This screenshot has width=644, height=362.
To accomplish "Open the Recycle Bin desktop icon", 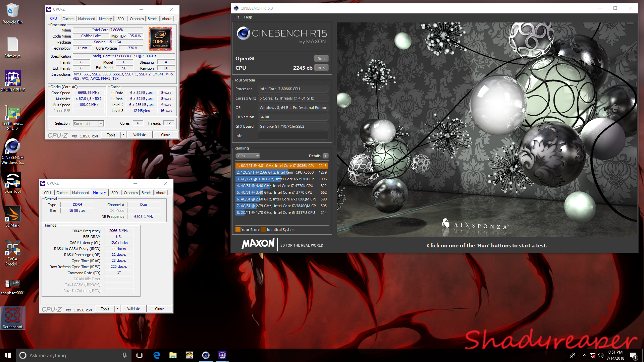I will tap(12, 13).
